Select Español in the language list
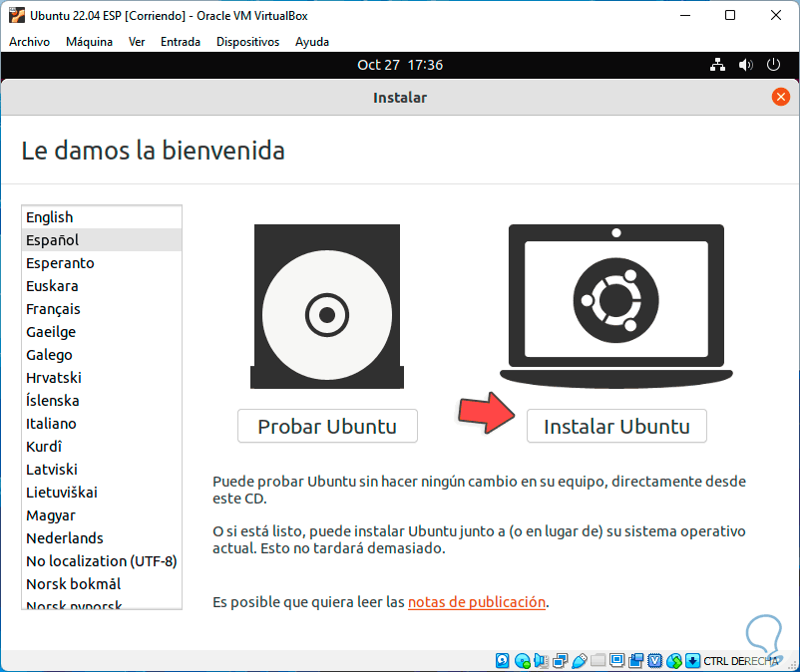 (102, 240)
